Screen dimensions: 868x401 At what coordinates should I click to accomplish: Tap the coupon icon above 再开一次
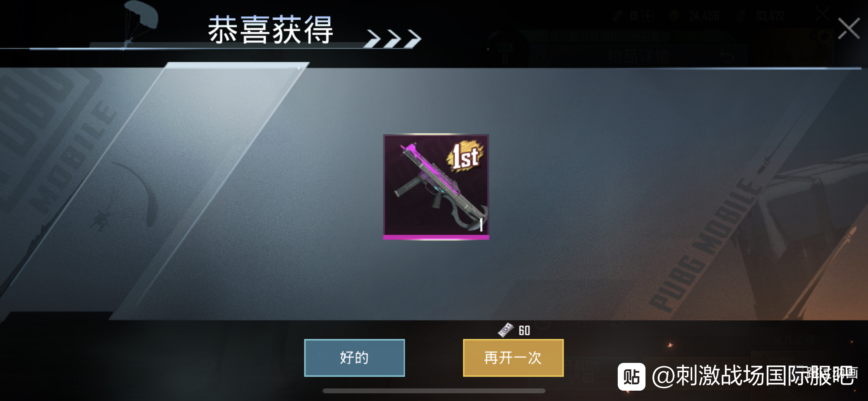tap(505, 330)
